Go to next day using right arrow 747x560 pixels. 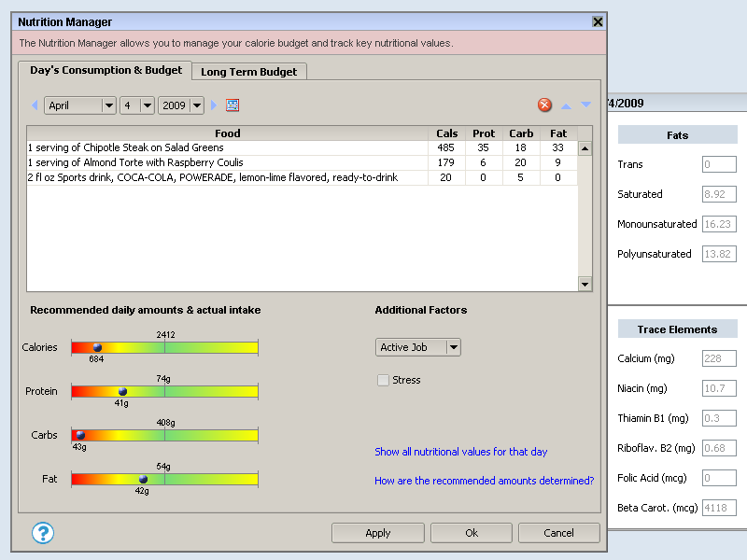[x=214, y=105]
